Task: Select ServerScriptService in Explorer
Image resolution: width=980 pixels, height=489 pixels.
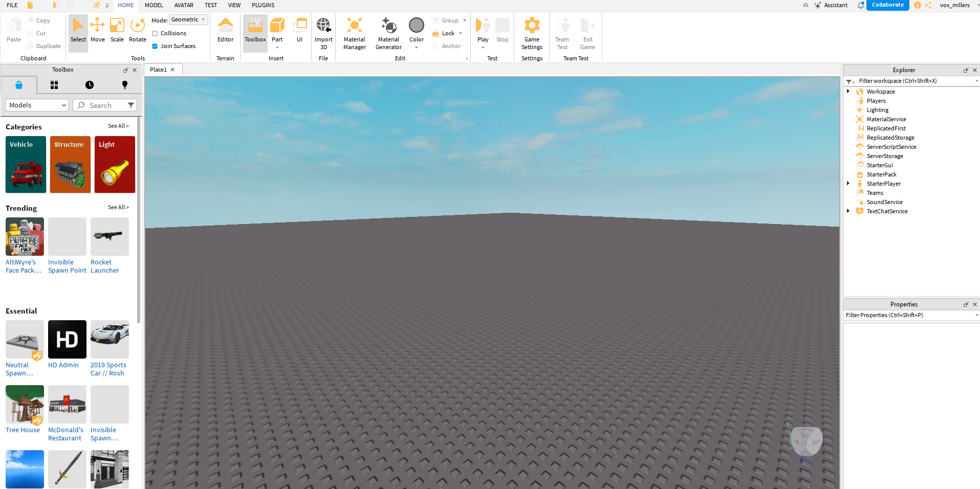Action: click(x=891, y=147)
